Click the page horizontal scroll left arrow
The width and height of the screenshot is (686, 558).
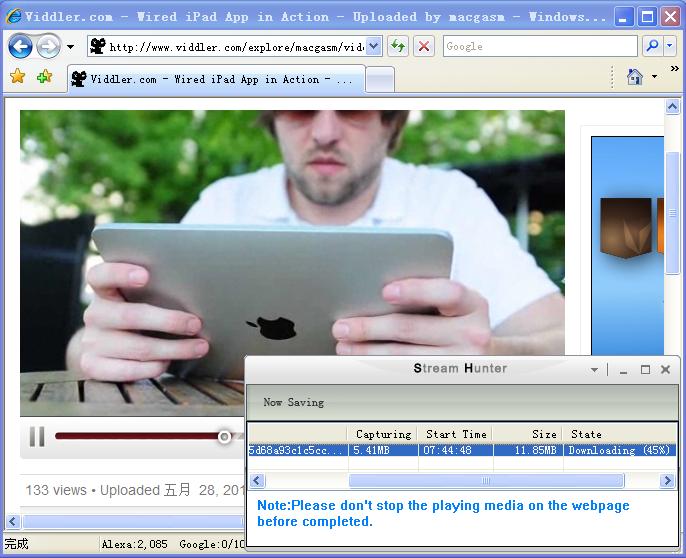tap(13, 521)
